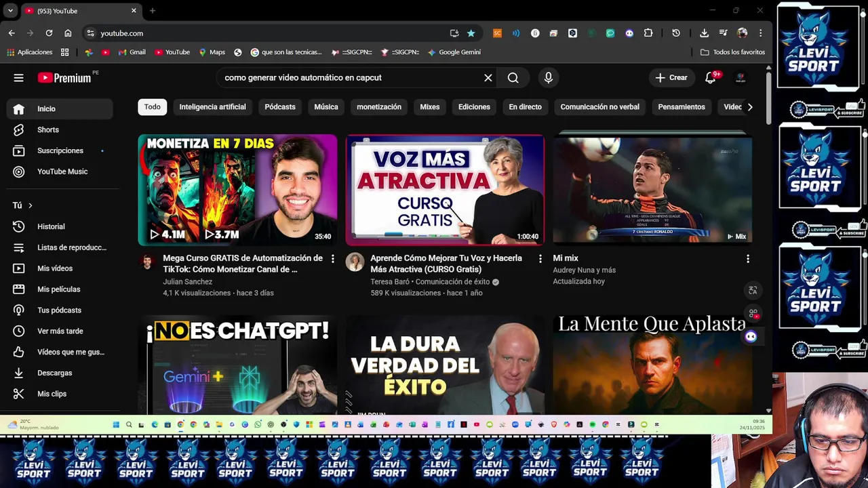Open Shorts in the sidebar
868x488 pixels.
(x=60, y=129)
